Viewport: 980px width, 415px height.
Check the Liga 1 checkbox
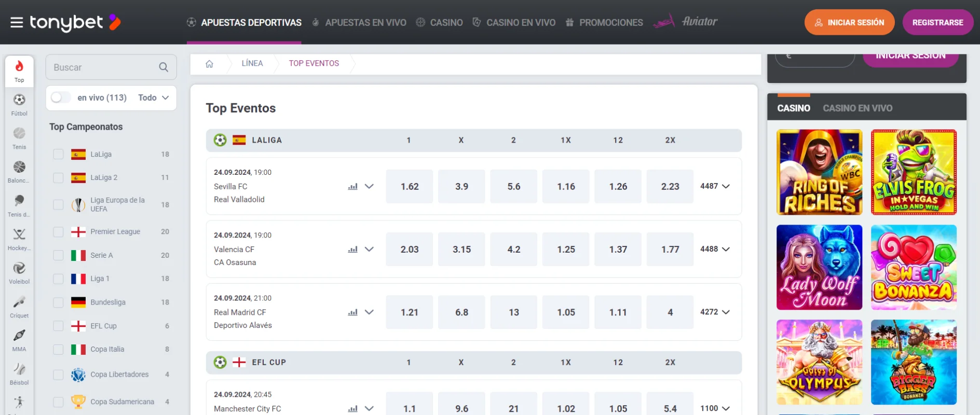58,279
